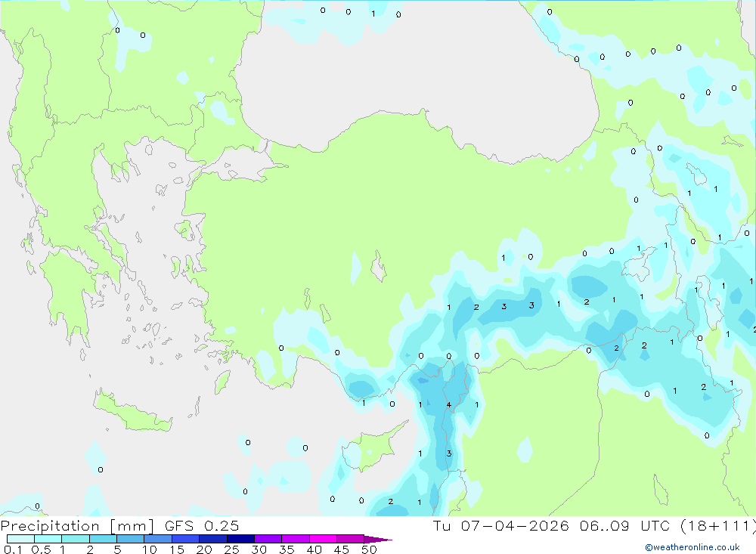Click the "25" legend label
The height and width of the screenshot is (554, 756).
tap(232, 549)
